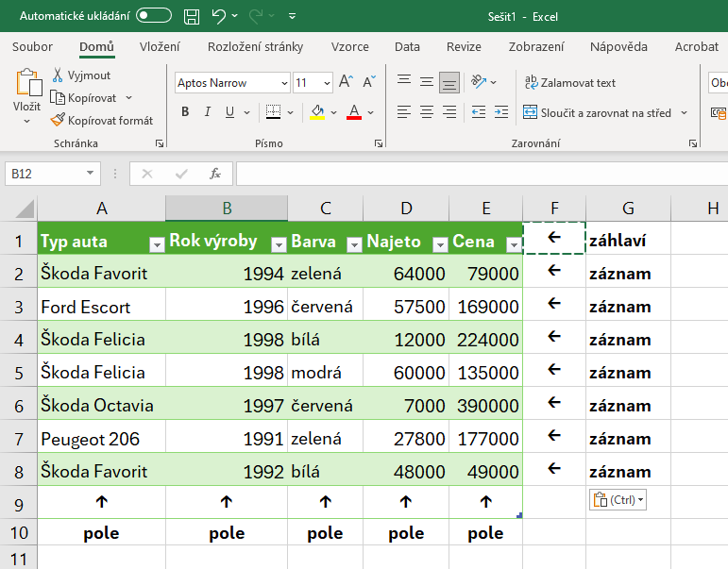Align text left
728x569 pixels.
tap(404, 112)
